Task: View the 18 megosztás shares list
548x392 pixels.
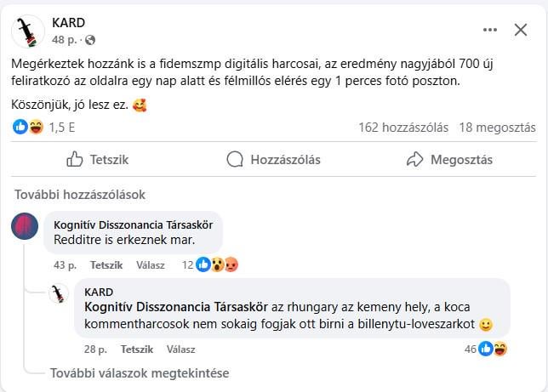Action: coord(497,128)
